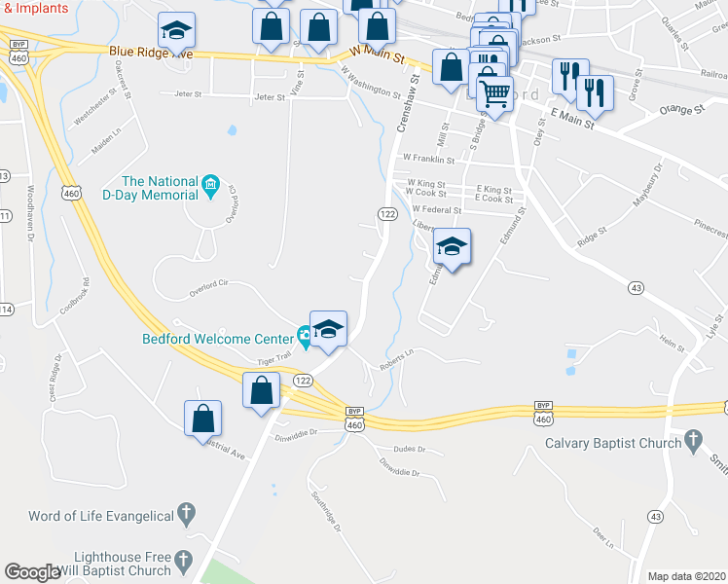Click the Google logo
The height and width of the screenshot is (584, 728).
[x=32, y=572]
